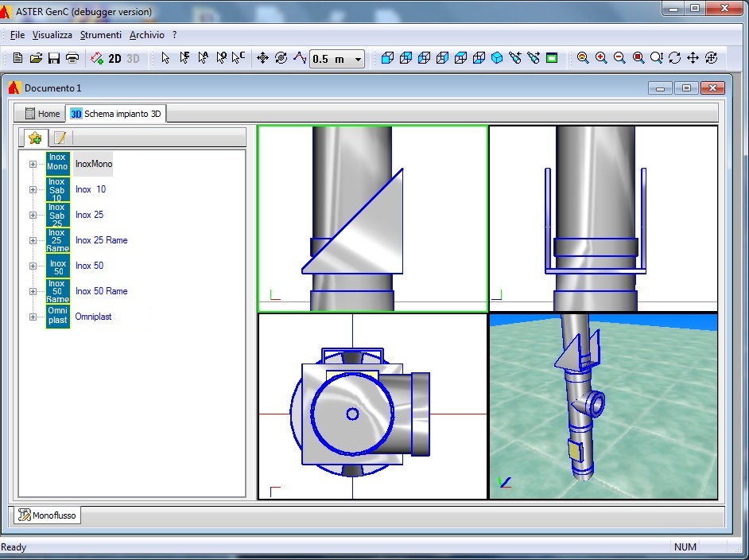
Task: Select the pointer tool labeled O
Action: pyautogui.click(x=221, y=58)
